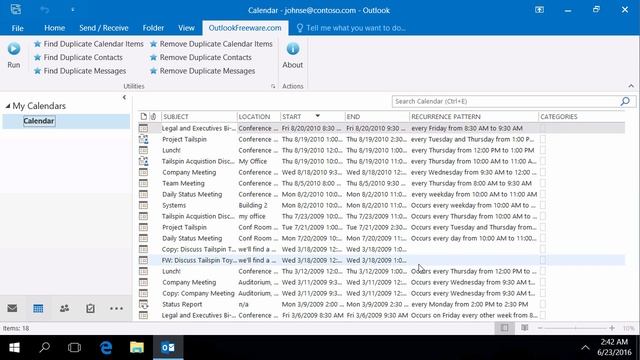Image resolution: width=640 pixels, height=360 pixels.
Task: Sort by the Categories column header
Action: click(581, 117)
